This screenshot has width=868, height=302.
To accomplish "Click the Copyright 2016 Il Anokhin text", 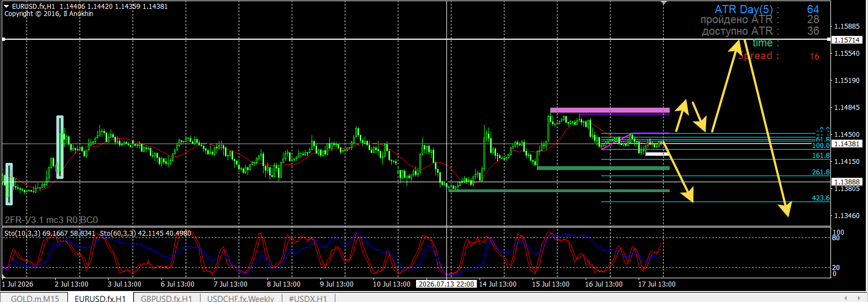I will pos(49,14).
